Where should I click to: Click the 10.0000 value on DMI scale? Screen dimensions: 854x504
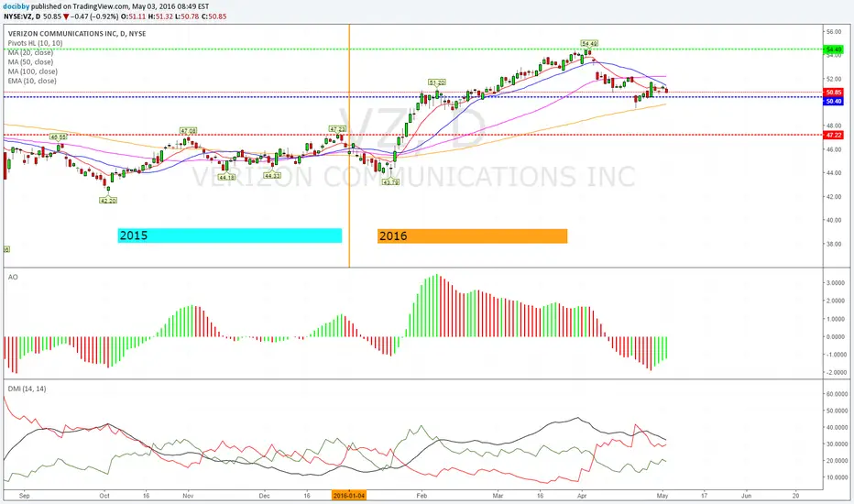(x=837, y=477)
